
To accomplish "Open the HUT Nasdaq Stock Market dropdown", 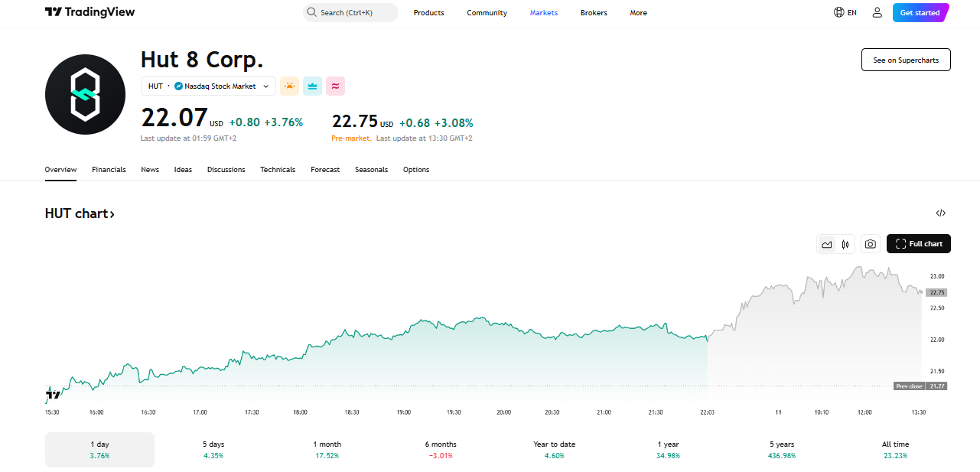I will click(208, 86).
